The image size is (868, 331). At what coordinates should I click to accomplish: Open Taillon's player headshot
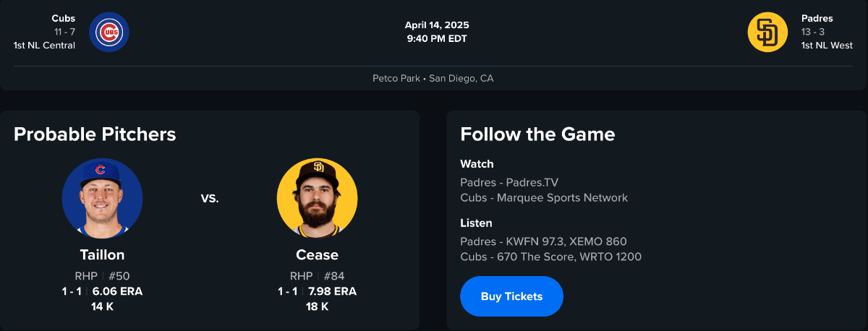click(x=102, y=199)
